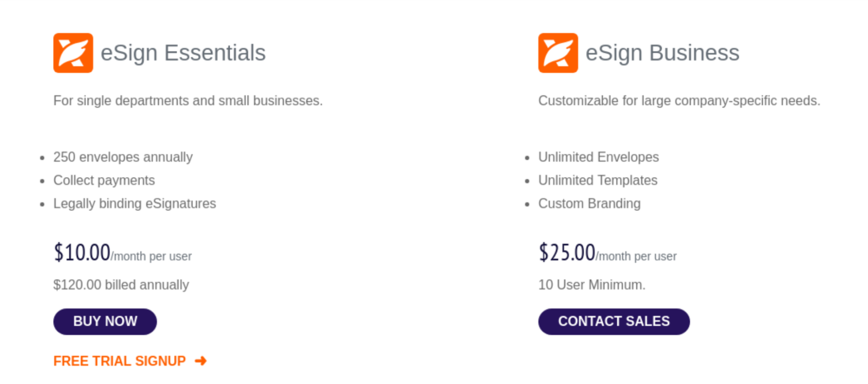The height and width of the screenshot is (384, 868).
Task: Click the Collect payments list entry
Action: [x=104, y=180]
